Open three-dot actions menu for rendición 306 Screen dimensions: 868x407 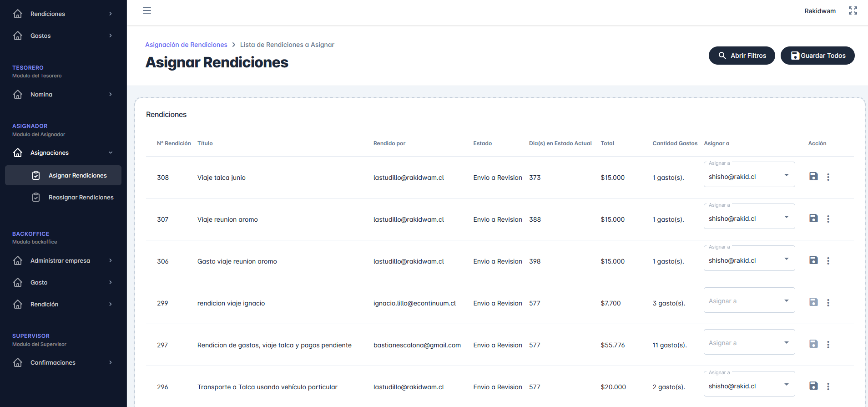point(828,261)
